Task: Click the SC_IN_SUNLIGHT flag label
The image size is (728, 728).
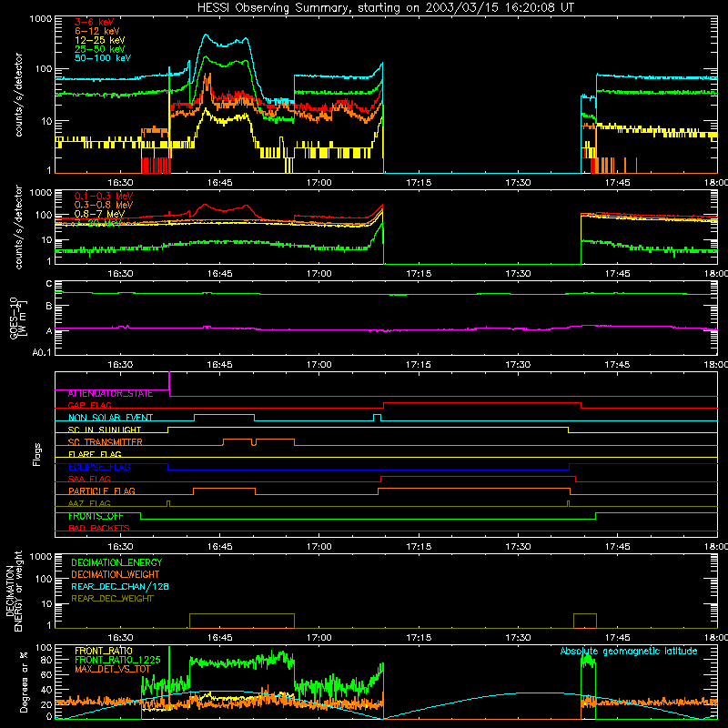Action: click(x=105, y=430)
